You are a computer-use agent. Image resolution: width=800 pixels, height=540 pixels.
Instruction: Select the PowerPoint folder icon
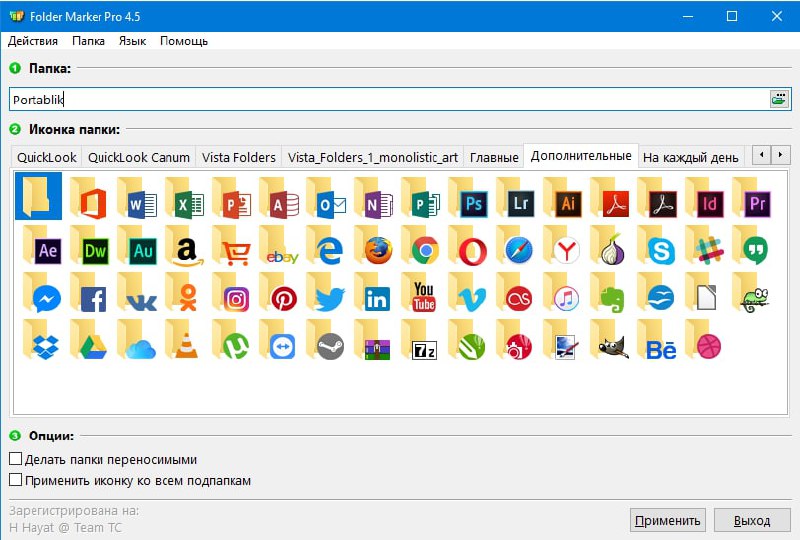tap(231, 198)
